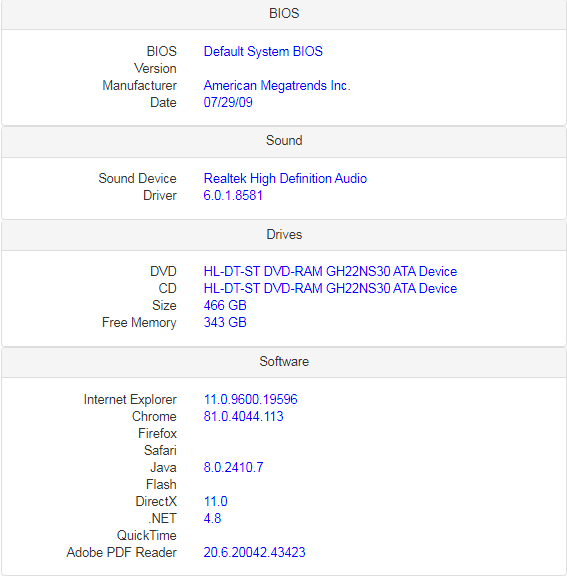Click the 466 GB drive size value
The height and width of the screenshot is (576, 567).
pos(225,306)
